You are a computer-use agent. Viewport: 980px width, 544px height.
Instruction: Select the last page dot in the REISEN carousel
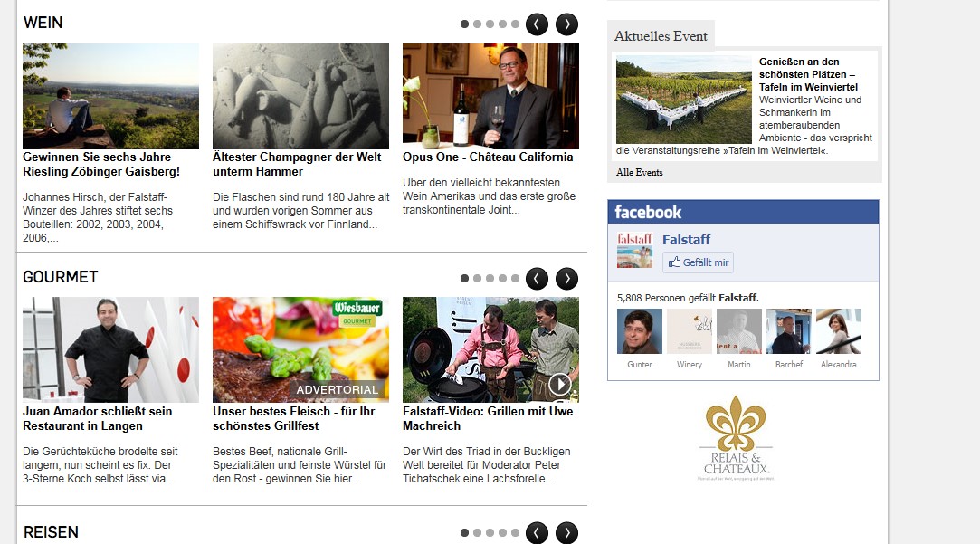pyautogui.click(x=515, y=533)
